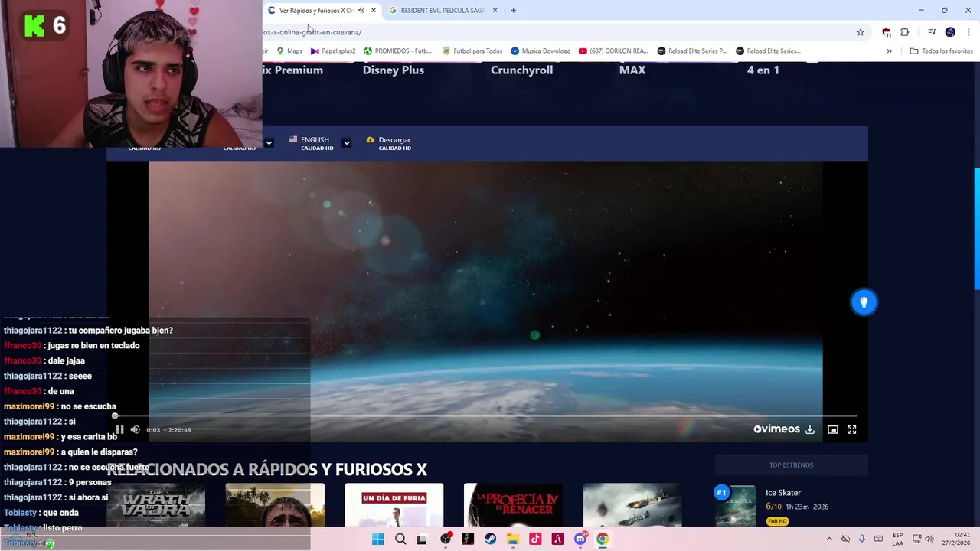Select the ENGLISH Calidad HD option
Image resolution: width=980 pixels, height=551 pixels.
pyautogui.click(x=311, y=143)
